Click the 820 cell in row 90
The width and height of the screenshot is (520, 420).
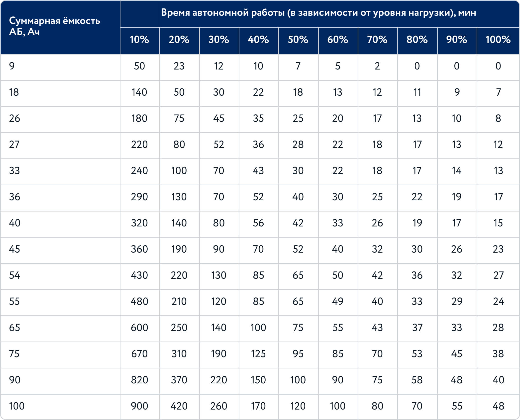pos(139,380)
